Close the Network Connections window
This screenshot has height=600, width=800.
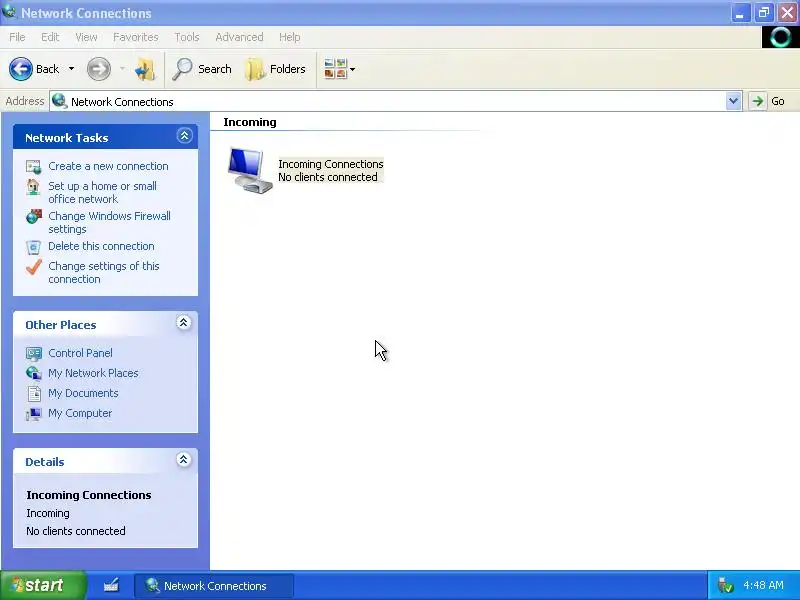[787, 13]
